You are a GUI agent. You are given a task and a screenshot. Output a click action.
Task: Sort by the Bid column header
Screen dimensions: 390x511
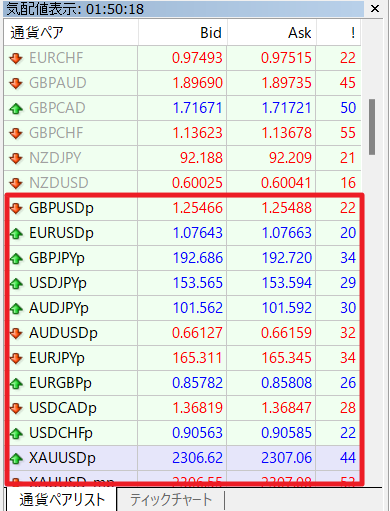[x=182, y=33]
